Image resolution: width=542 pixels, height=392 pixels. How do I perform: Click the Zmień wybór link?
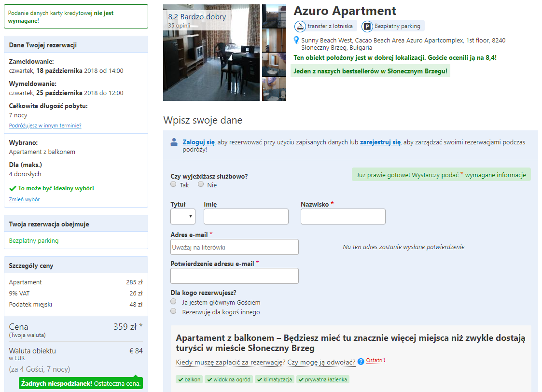coord(24,199)
